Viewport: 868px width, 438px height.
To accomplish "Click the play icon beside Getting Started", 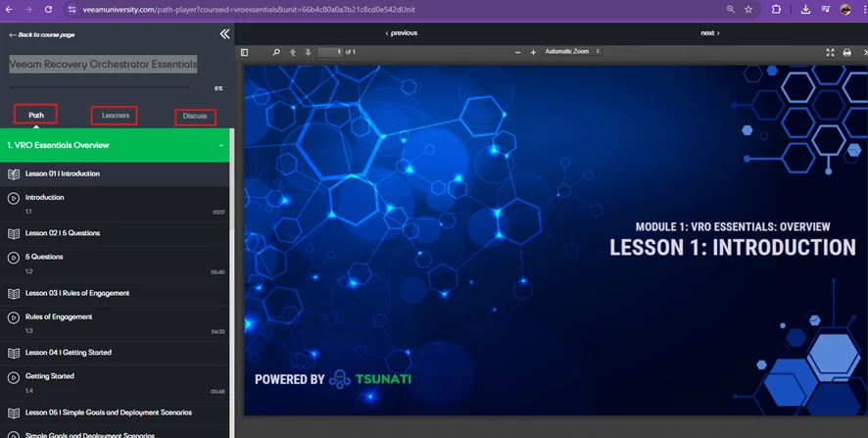I will [x=14, y=377].
